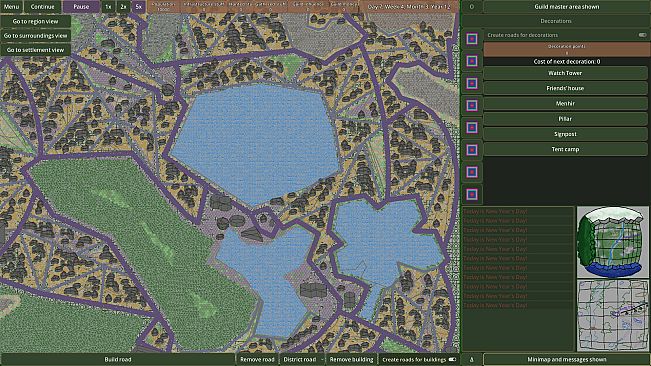This screenshot has width=651, height=366.
Task: Click the triangle icon left of 'Minimap and messages shown'
Action: tap(472, 359)
